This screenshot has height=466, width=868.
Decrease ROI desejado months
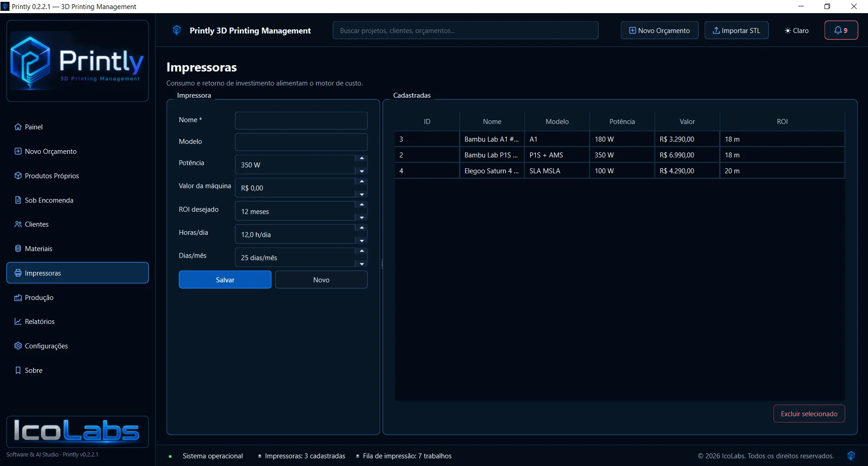pos(362,218)
